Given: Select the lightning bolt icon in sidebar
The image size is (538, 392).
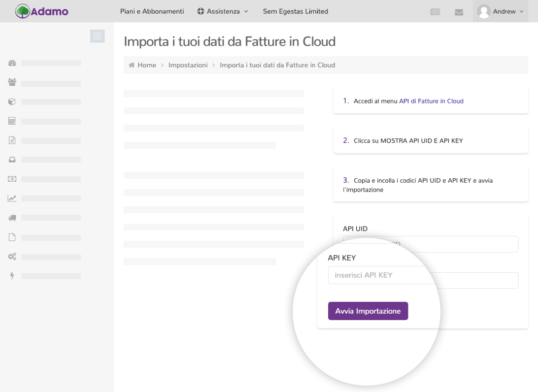Looking at the screenshot, I should 12,276.
